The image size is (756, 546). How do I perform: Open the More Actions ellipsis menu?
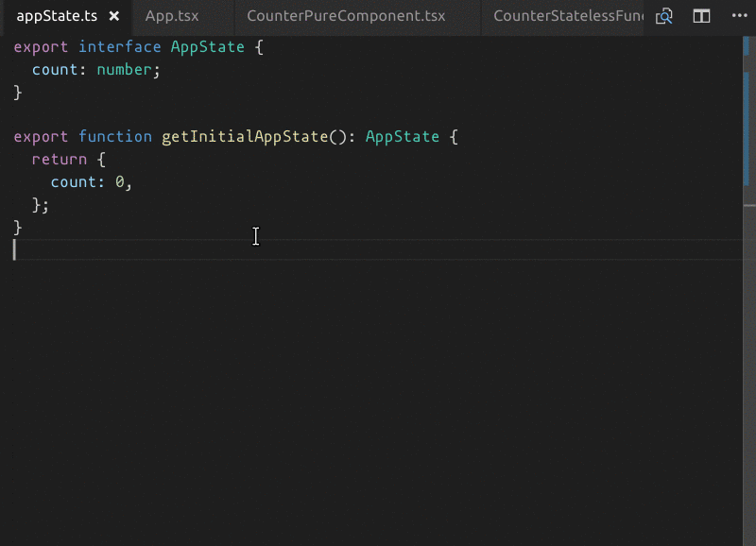tap(739, 16)
